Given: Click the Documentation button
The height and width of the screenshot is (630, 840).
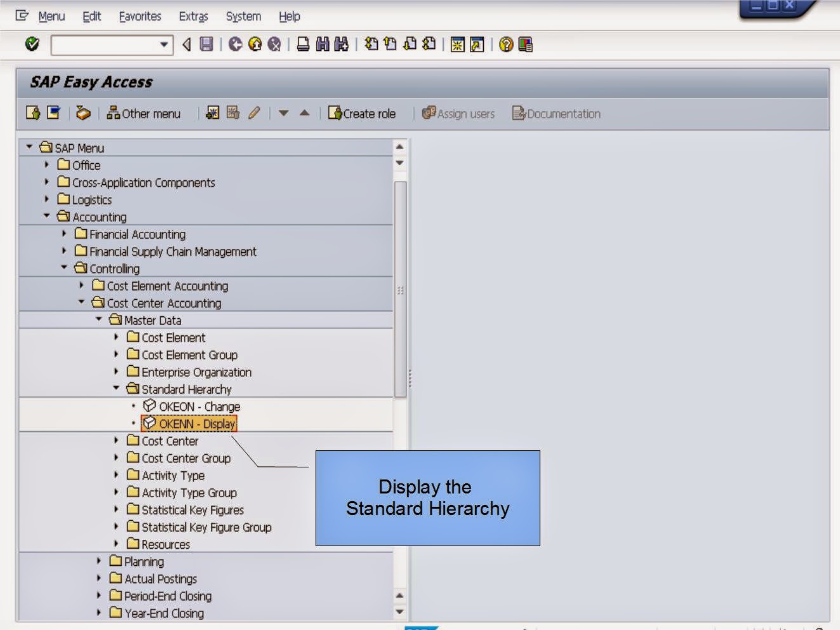Looking at the screenshot, I should click(557, 114).
